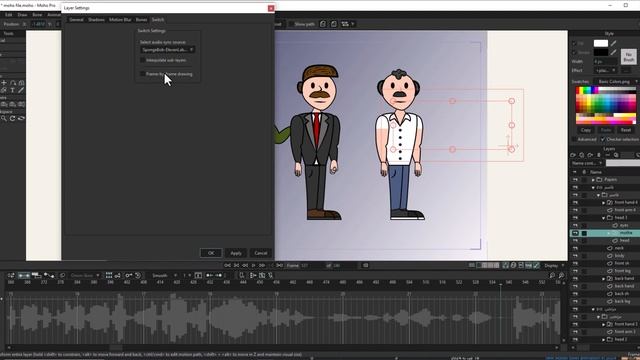Screen dimensions: 640x360
Task: Close the Layer Settings dialog
Action: pyautogui.click(x=271, y=8)
